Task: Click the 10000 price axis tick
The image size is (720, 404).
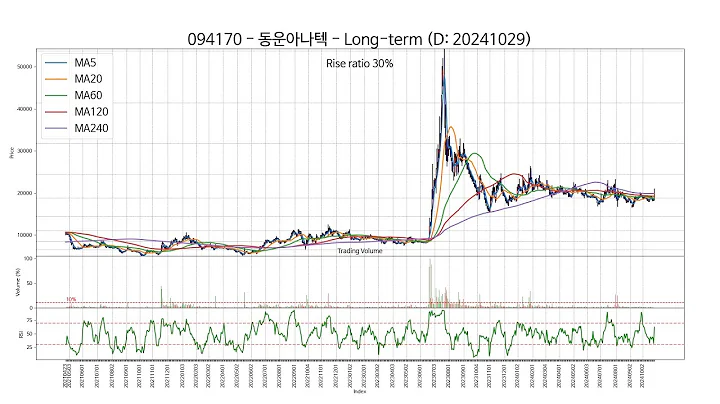Action: [x=25, y=235]
